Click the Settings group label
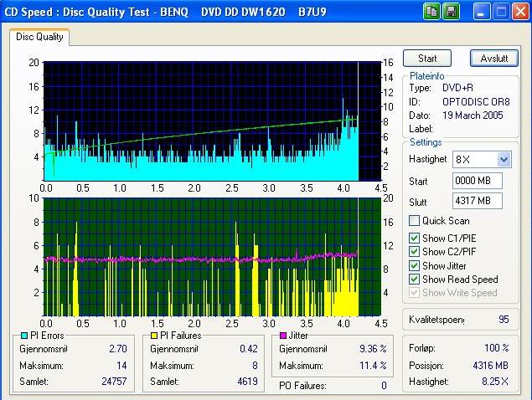This screenshot has height=400, width=532. click(426, 142)
